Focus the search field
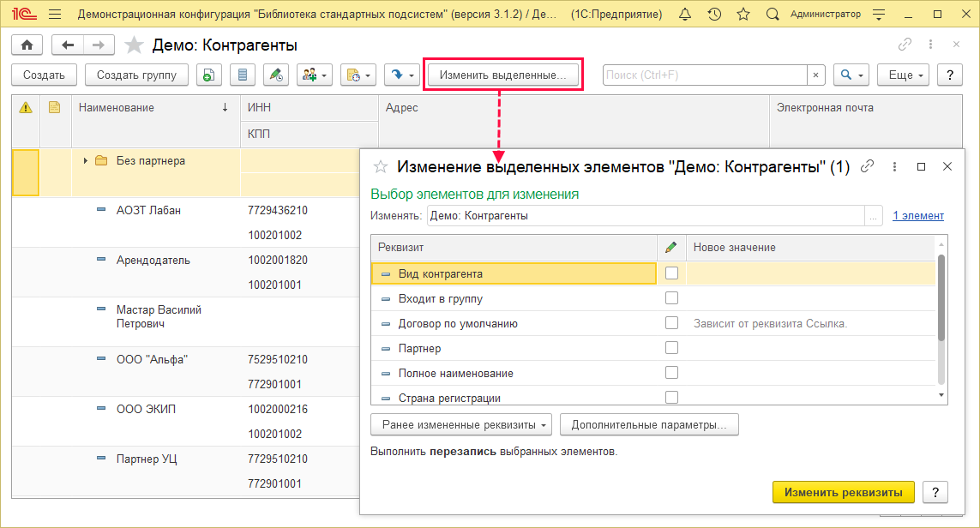Screen dimensions: 980x528 [x=705, y=75]
